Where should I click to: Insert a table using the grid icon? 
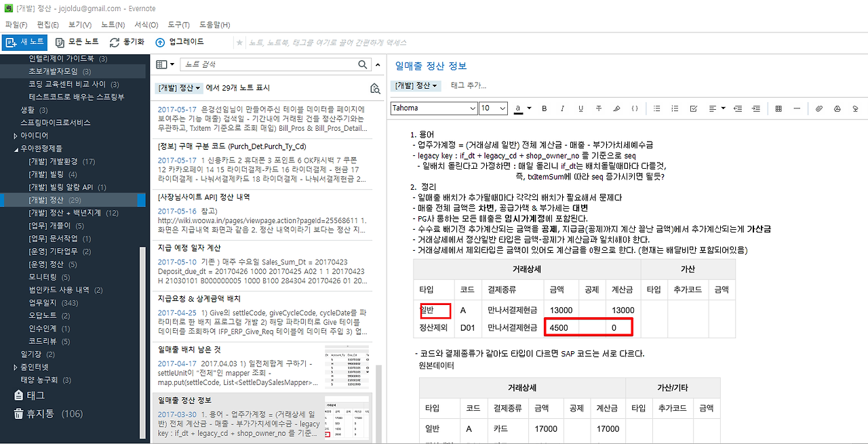[x=779, y=108]
